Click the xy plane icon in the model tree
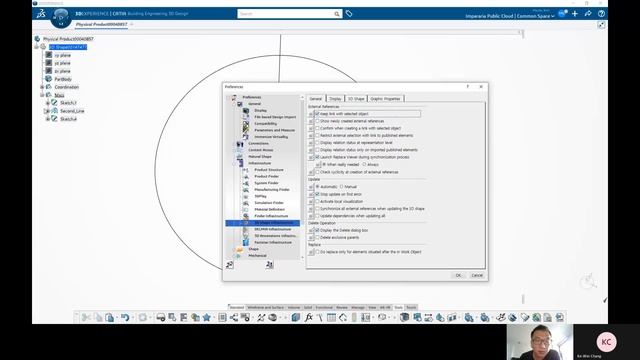 pyautogui.click(x=49, y=55)
